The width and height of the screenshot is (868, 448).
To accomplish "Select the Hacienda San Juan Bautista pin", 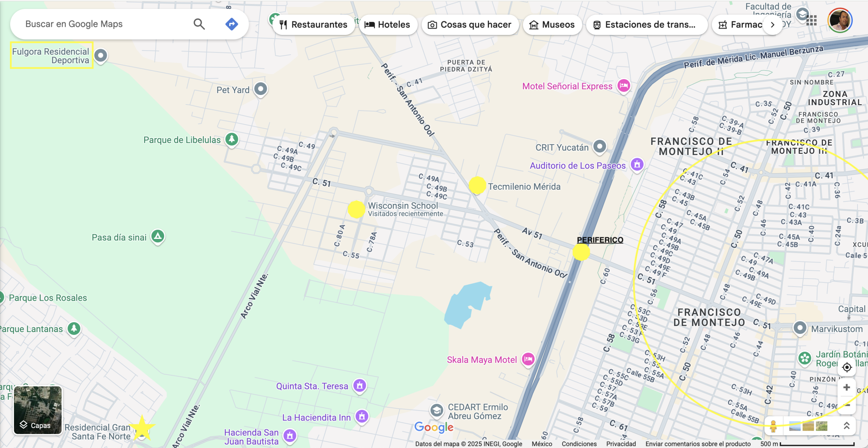I will coord(290,436).
